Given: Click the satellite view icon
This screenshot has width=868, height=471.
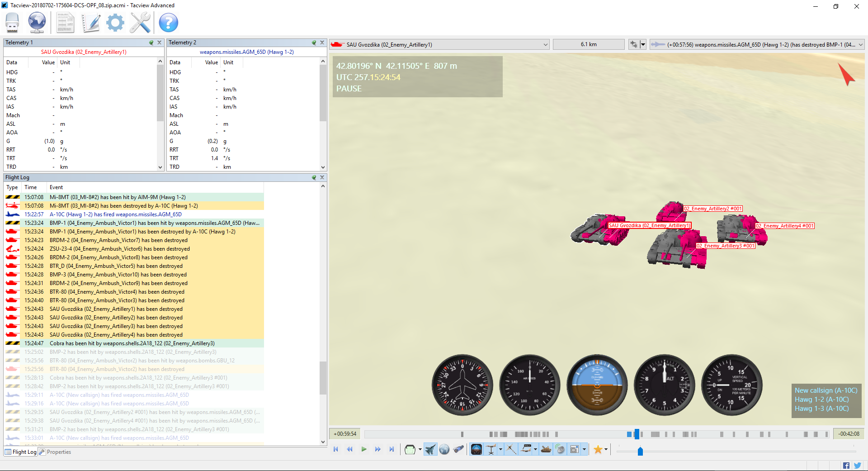Looking at the screenshot, I should (458, 449).
